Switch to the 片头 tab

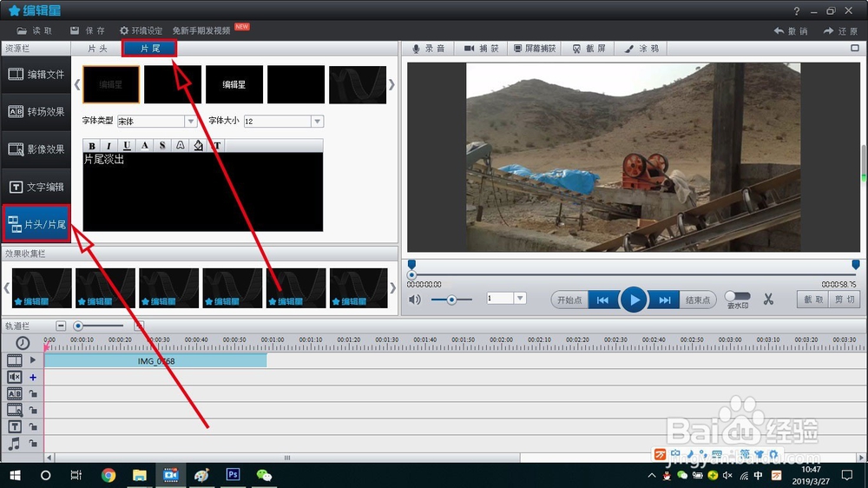[97, 49]
